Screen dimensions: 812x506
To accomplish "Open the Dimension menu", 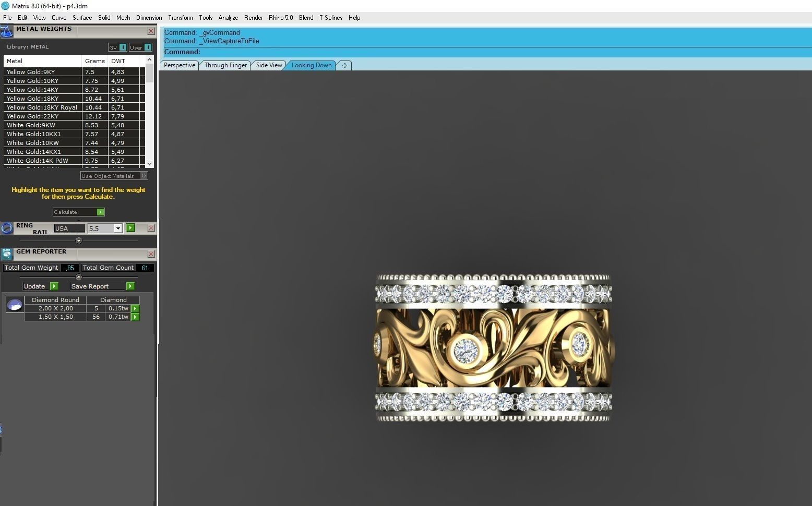I will 149,18.
